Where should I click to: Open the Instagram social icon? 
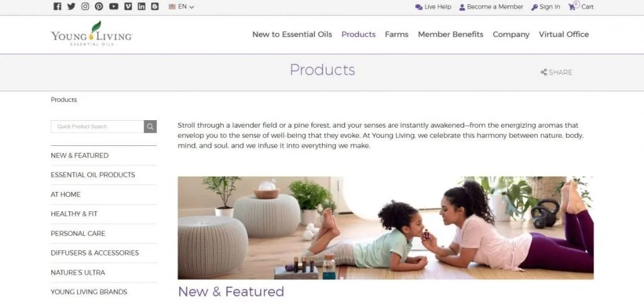86,6
